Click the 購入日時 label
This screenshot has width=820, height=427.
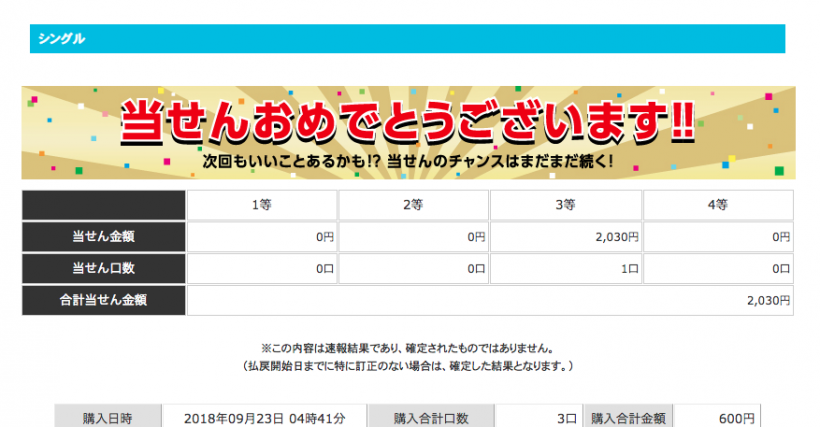(x=107, y=417)
